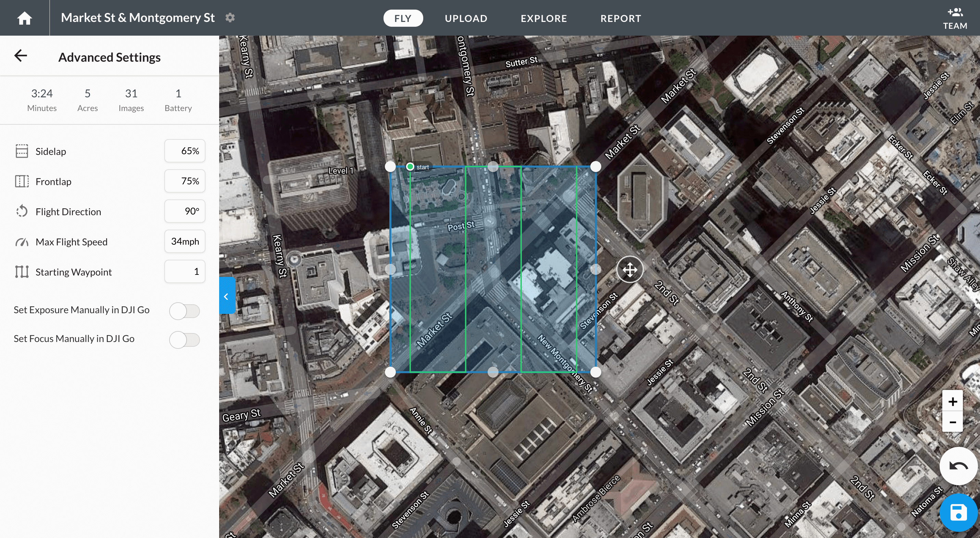This screenshot has width=980, height=538.
Task: Select the FLY tab
Action: (x=403, y=18)
